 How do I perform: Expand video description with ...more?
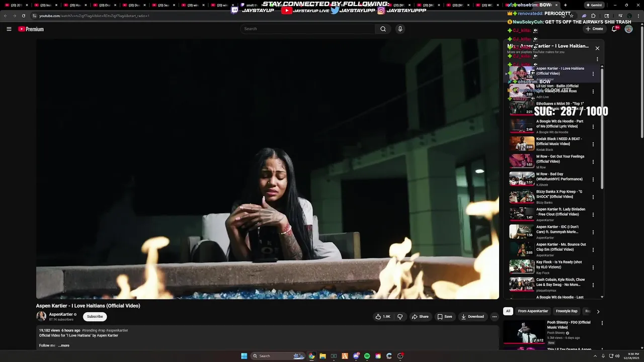pos(63,345)
